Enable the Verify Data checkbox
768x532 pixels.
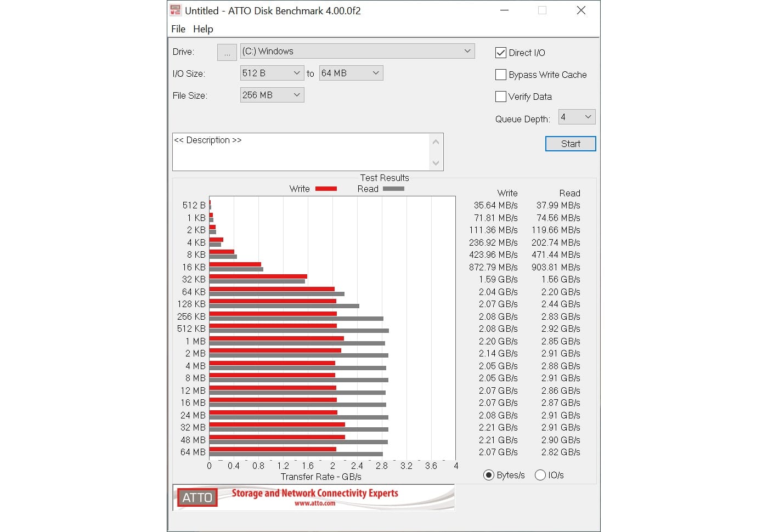point(500,97)
